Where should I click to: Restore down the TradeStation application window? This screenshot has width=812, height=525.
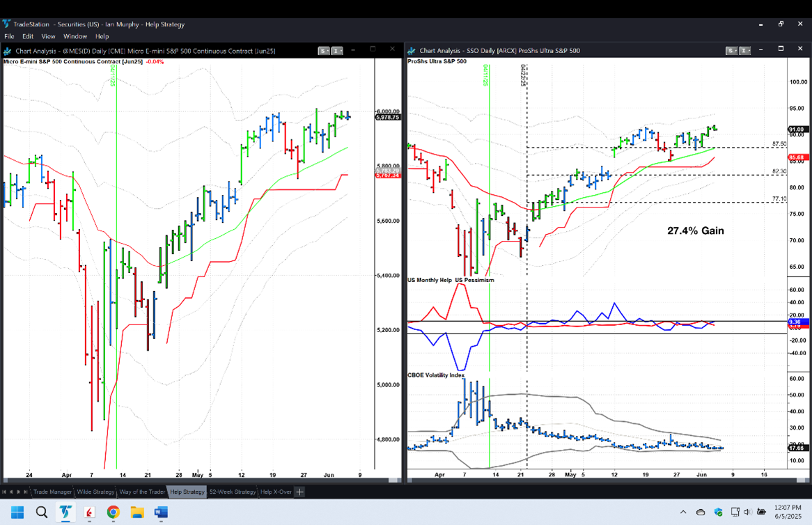tap(781, 24)
